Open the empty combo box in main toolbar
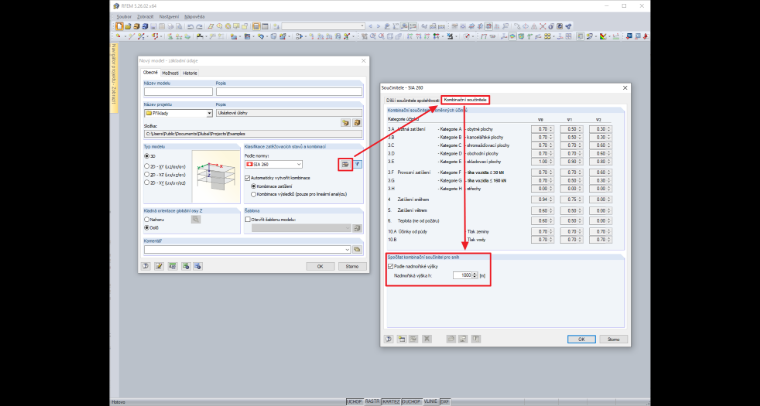760x406 pixels. tap(323, 26)
